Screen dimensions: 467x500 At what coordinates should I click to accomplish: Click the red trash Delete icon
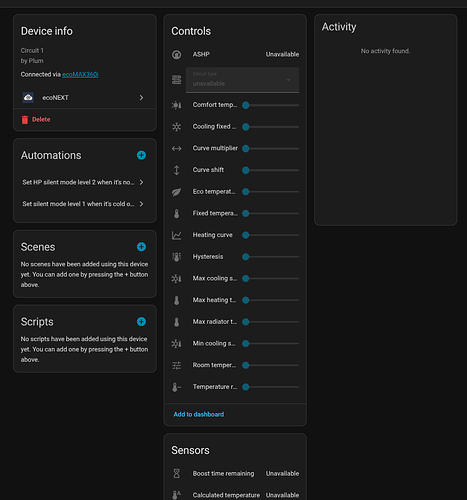[x=25, y=120]
